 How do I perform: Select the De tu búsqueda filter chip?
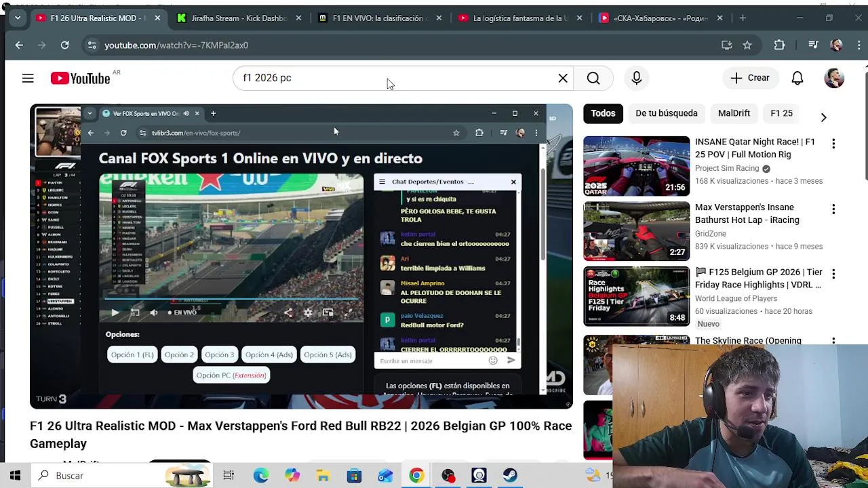click(666, 113)
